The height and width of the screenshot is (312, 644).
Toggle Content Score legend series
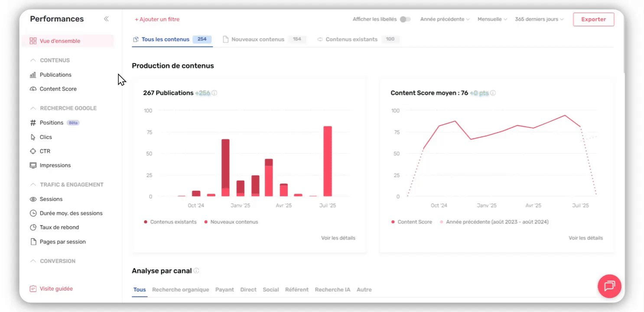click(411, 222)
